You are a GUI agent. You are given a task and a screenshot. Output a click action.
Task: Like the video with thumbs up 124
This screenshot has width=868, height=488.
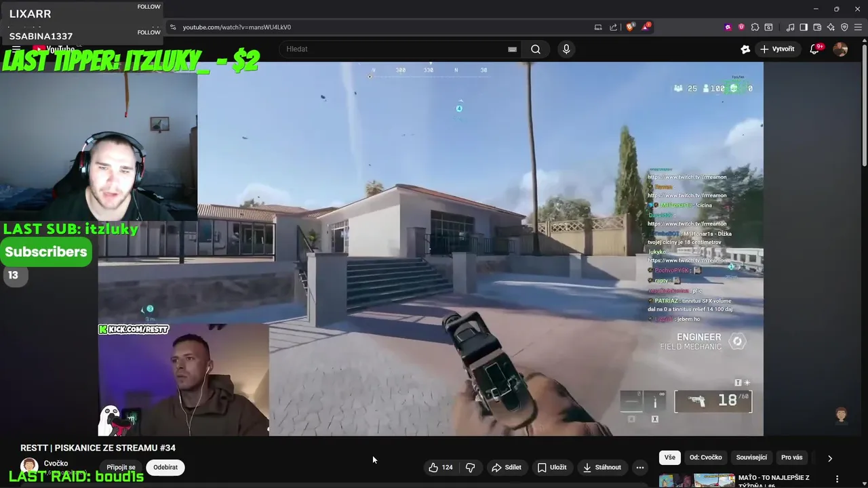tap(440, 467)
